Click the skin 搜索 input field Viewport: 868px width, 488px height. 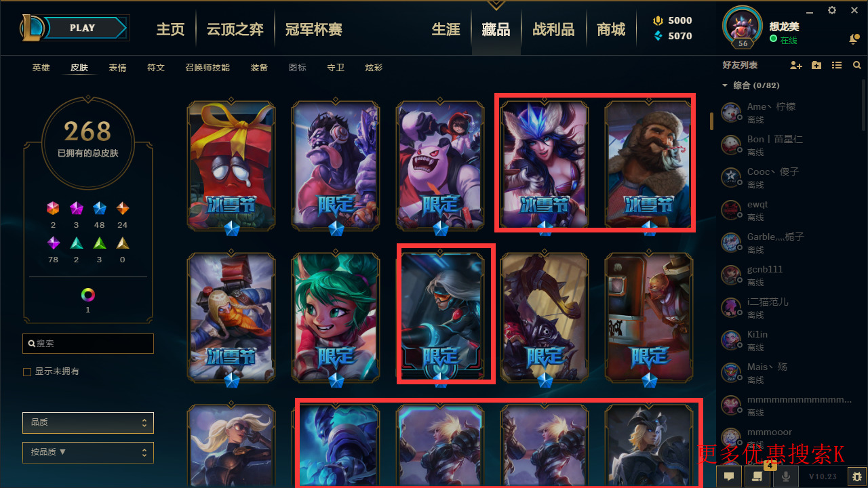pyautogui.click(x=88, y=344)
